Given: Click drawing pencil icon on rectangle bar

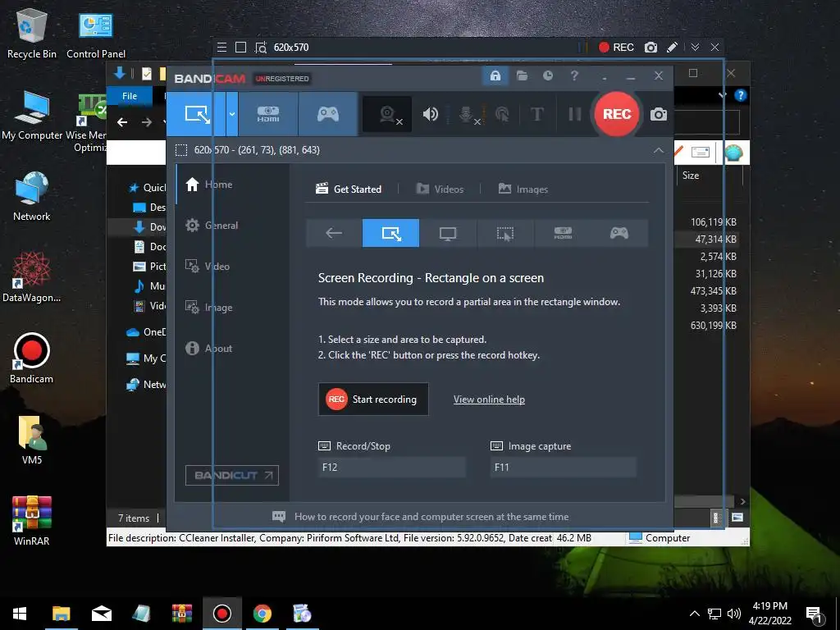Looking at the screenshot, I should tap(672, 47).
